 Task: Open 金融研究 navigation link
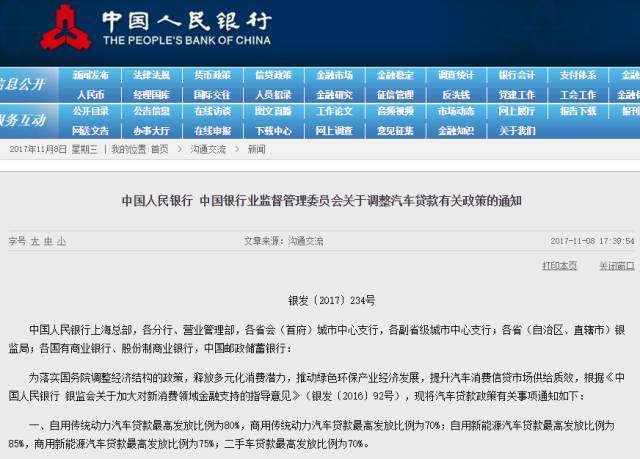[x=334, y=95]
